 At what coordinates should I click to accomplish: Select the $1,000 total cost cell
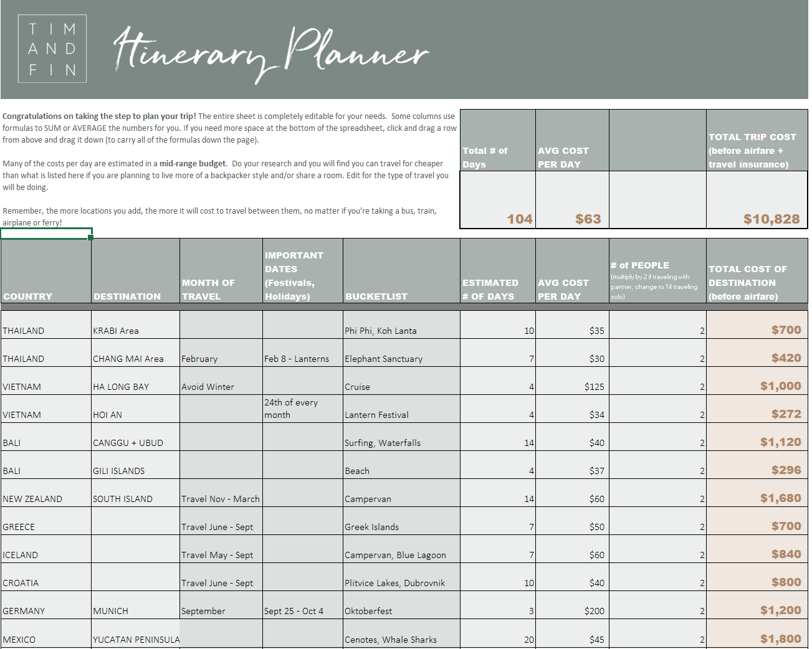757,381
